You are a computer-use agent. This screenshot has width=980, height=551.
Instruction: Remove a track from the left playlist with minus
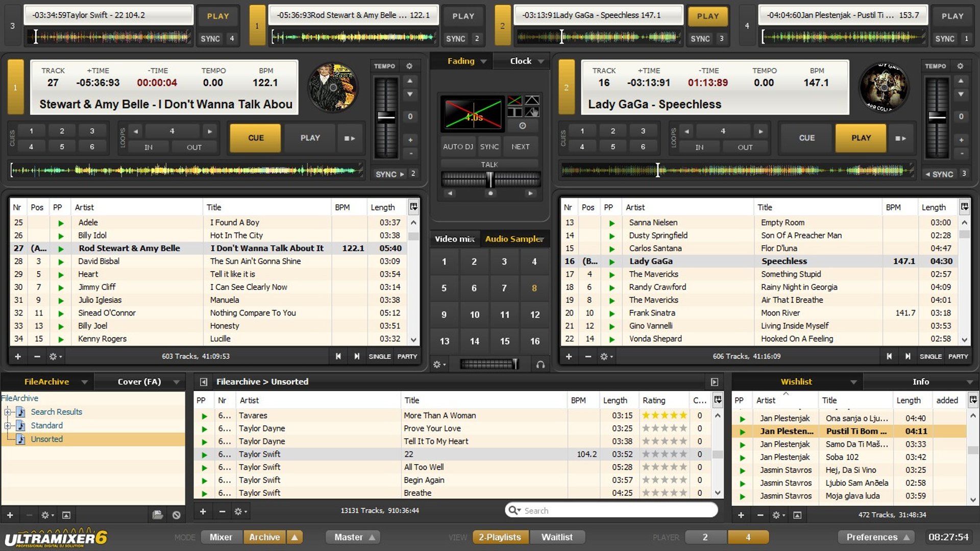pyautogui.click(x=37, y=356)
